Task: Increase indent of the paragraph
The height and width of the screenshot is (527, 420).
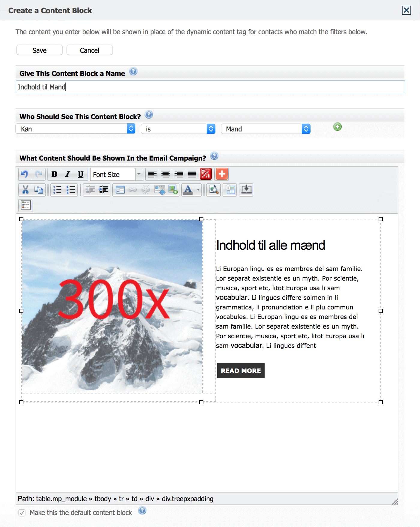Action: 103,190
